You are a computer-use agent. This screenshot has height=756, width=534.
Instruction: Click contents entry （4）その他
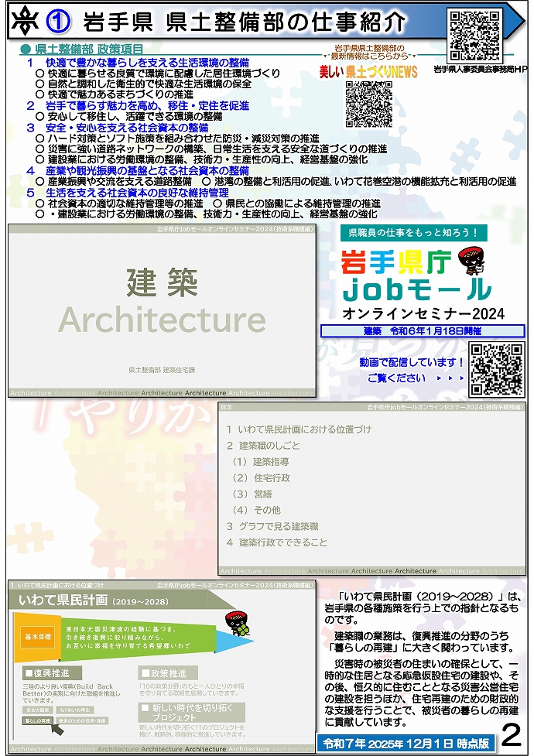click(256, 510)
